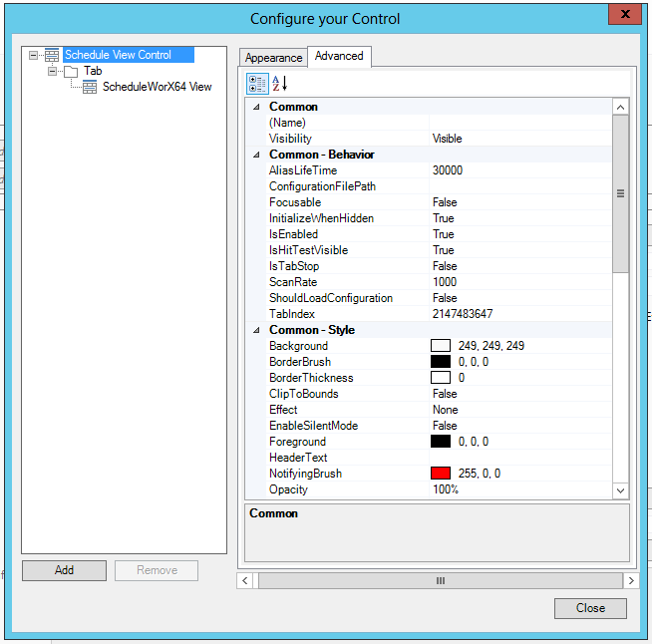Collapse the Tab tree node
Image resolution: width=652 pixels, height=644 pixels.
click(x=52, y=71)
